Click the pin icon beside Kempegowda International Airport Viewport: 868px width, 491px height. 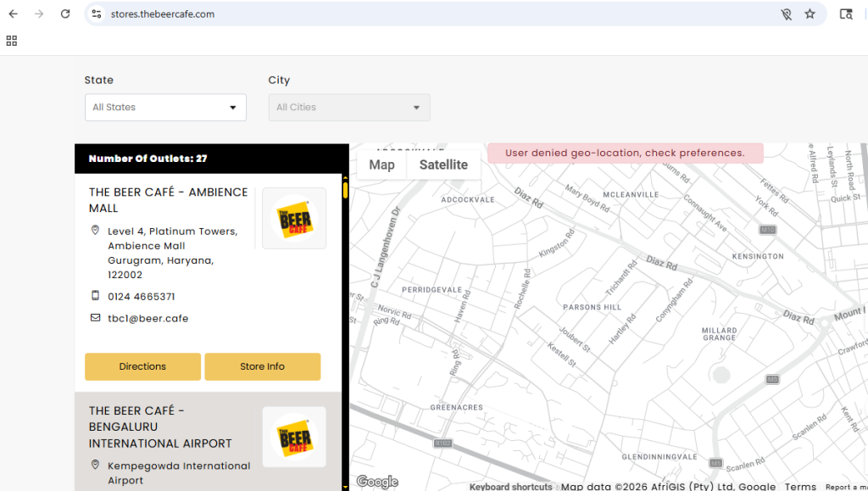[95, 465]
